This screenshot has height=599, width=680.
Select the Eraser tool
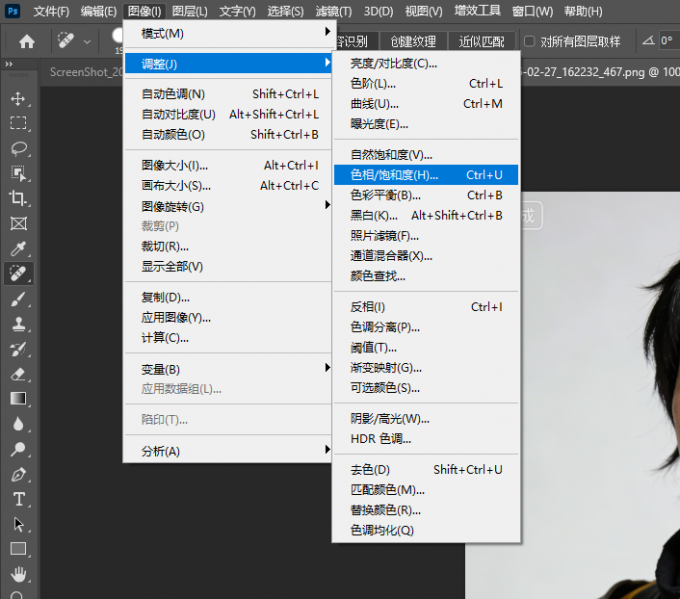click(x=18, y=374)
